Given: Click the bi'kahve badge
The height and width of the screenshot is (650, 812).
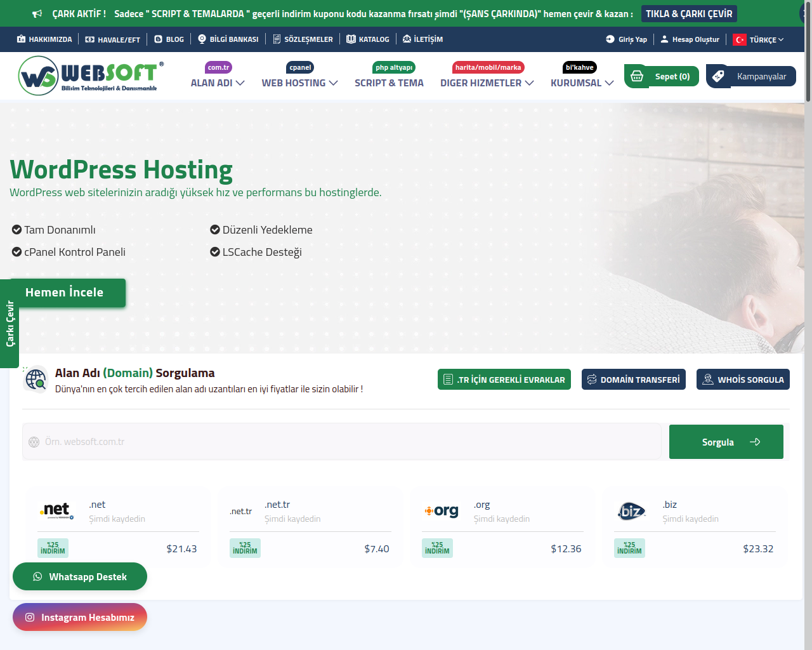Looking at the screenshot, I should pyautogui.click(x=580, y=67).
